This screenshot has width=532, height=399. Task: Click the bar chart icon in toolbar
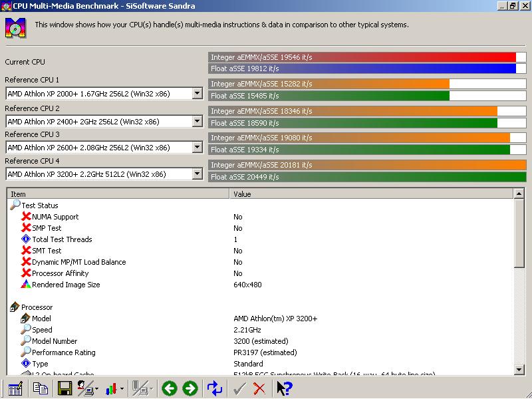(x=110, y=388)
